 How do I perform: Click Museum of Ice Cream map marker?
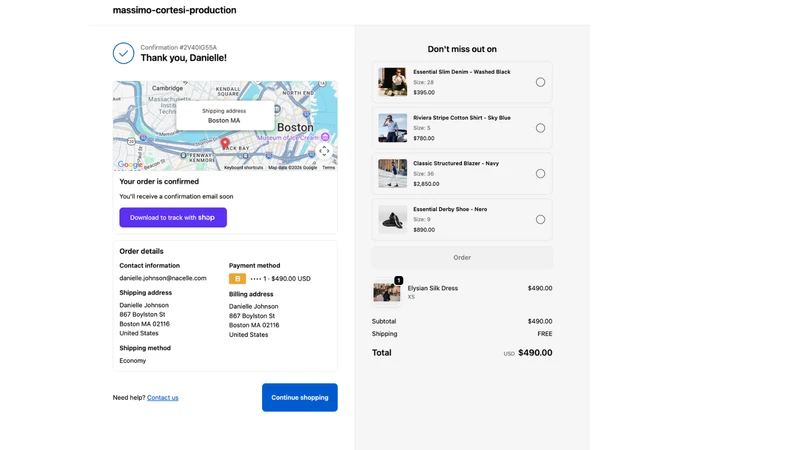pos(325,137)
